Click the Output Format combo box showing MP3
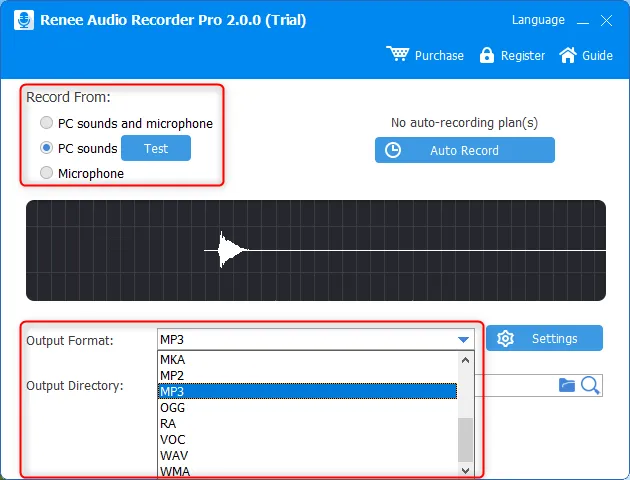Viewport: 630px width, 480px height. 316,339
